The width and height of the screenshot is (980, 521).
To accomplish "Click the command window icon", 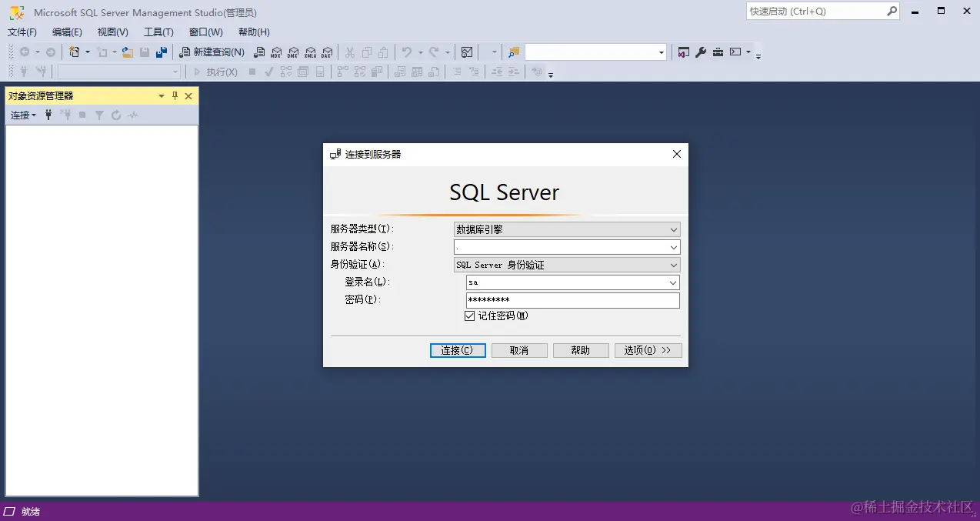I will click(x=735, y=52).
